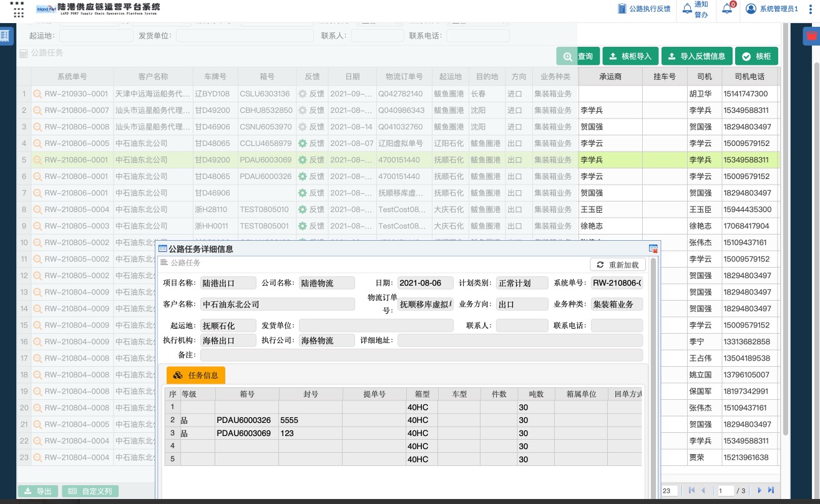
Task: Click the 备注 input field in dialog
Action: tap(421, 355)
